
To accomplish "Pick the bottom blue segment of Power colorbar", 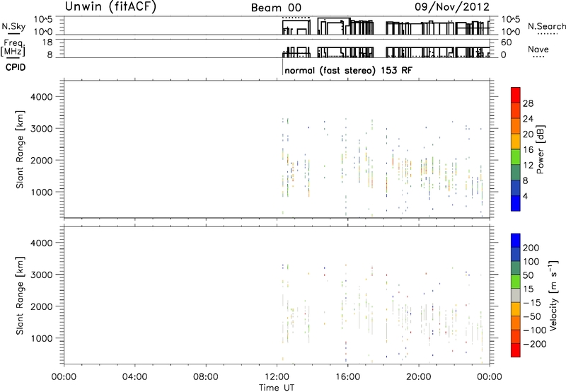I will 516,203.
